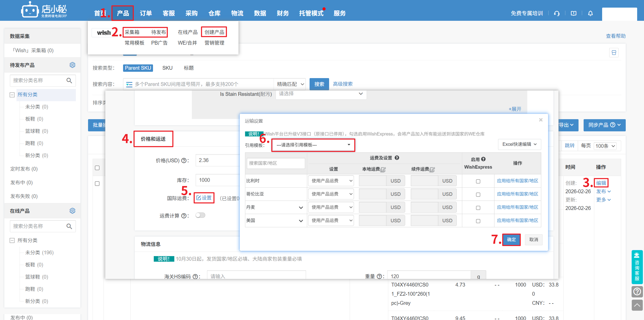Enable WishExpress checkbox for 美国
Image resolution: width=644 pixels, height=320 pixels.
coord(478,221)
